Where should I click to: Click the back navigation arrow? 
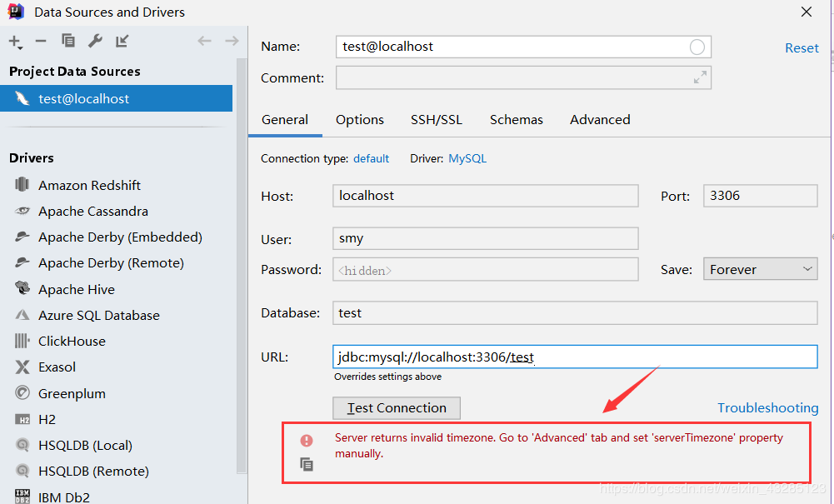click(x=204, y=41)
